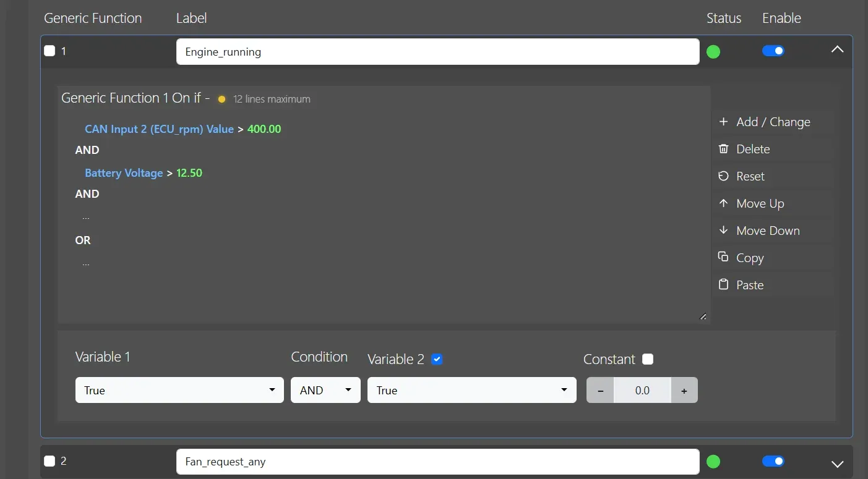Open the Condition AND dropdown
The width and height of the screenshot is (868, 479).
pos(325,390)
